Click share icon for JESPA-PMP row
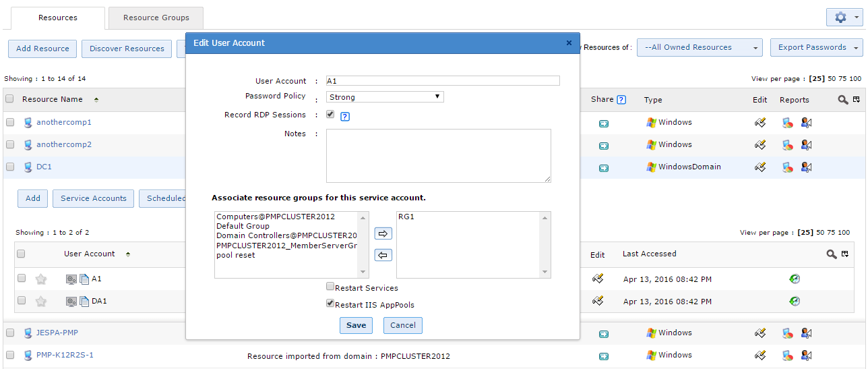The height and width of the screenshot is (369, 868). coord(604,334)
